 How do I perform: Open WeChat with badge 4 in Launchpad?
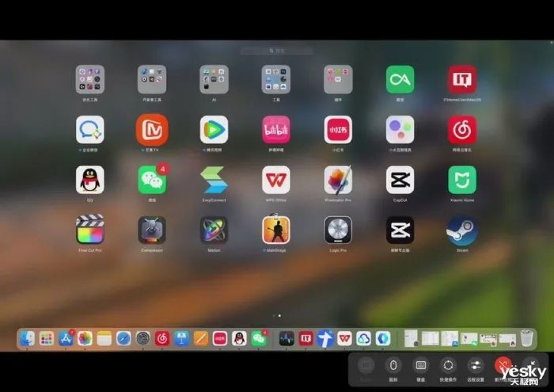pyautogui.click(x=152, y=180)
